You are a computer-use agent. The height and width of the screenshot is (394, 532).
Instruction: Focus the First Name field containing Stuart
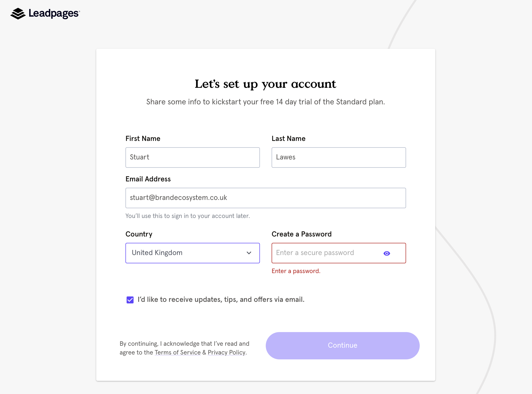192,157
